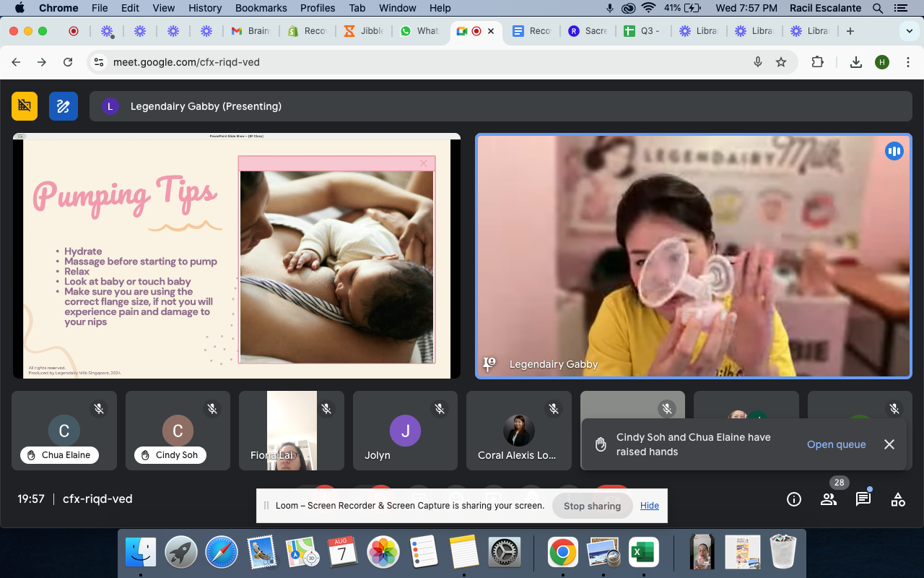This screenshot has width=924, height=578.
Task: Open the meeting details info icon
Action: (x=794, y=499)
